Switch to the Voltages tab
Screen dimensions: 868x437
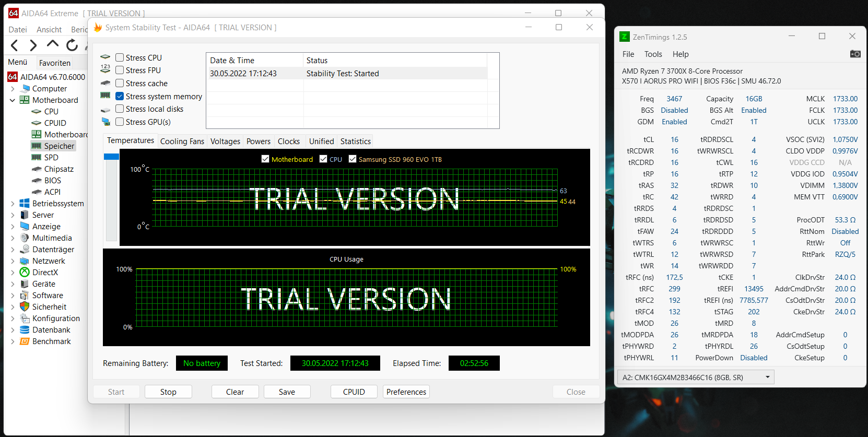pyautogui.click(x=225, y=141)
